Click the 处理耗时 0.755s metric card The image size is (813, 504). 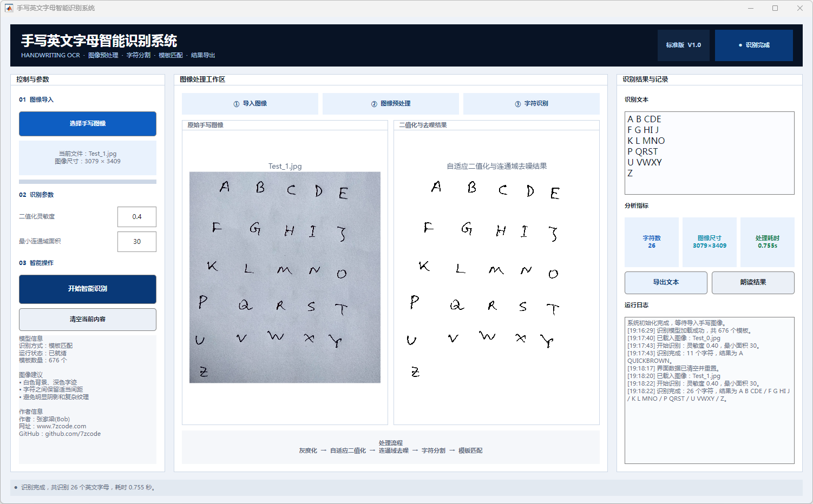click(x=768, y=242)
